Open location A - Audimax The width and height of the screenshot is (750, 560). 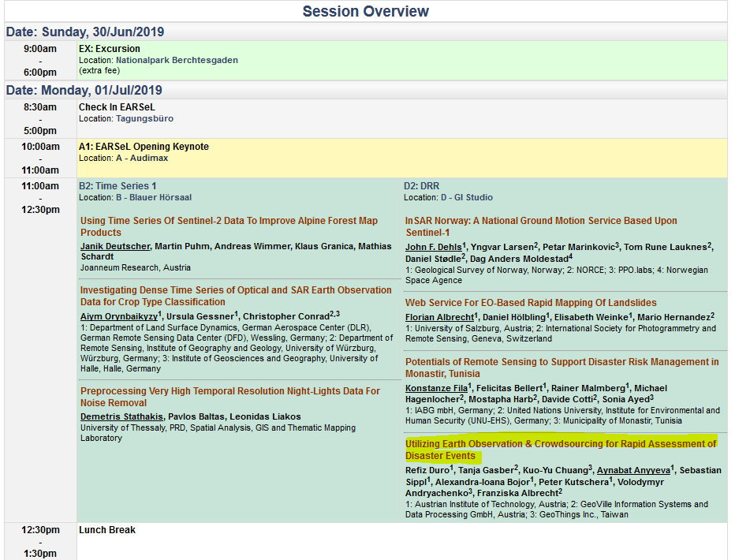[x=142, y=158]
